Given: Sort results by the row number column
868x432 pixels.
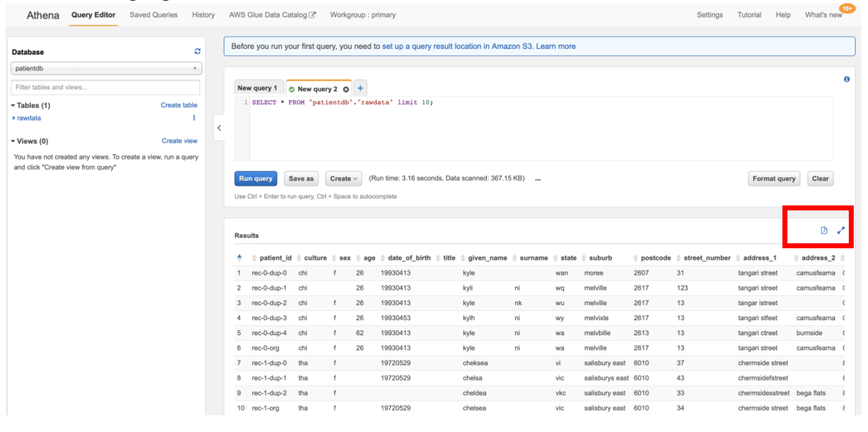Looking at the screenshot, I should coord(239,258).
